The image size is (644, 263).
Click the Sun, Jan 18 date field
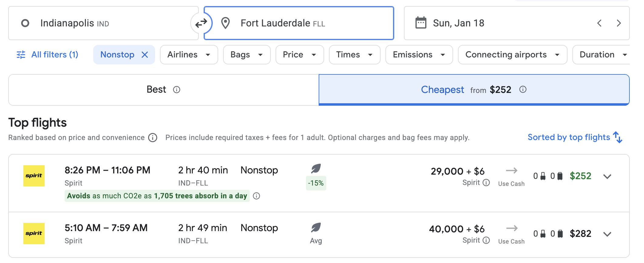tap(517, 23)
